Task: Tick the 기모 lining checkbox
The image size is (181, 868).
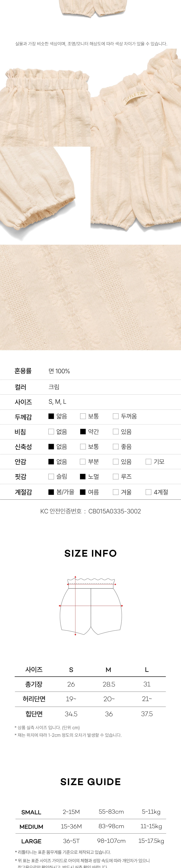Action: coord(148,462)
